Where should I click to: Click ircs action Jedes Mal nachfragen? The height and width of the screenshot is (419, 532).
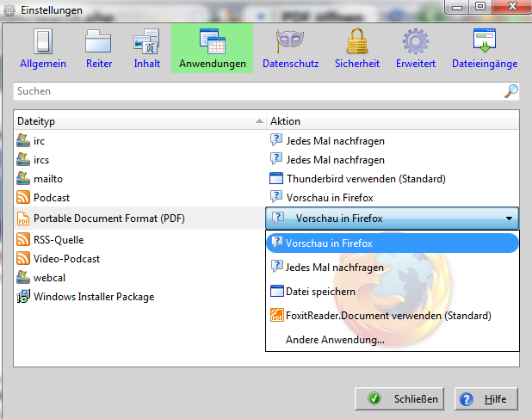point(335,160)
